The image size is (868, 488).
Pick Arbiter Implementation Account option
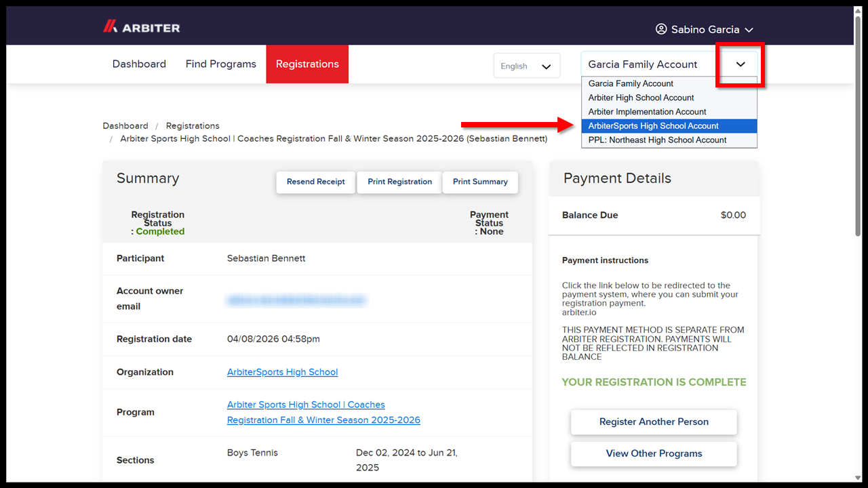(669, 112)
